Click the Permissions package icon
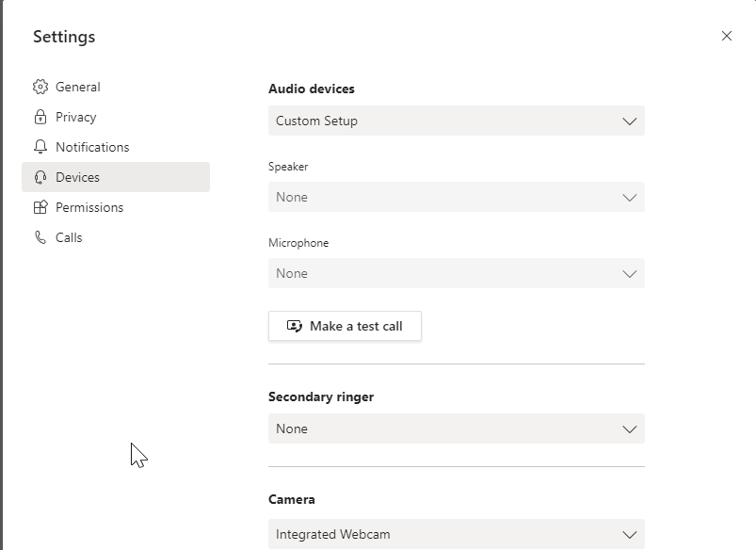The image size is (756, 550). [x=40, y=207]
